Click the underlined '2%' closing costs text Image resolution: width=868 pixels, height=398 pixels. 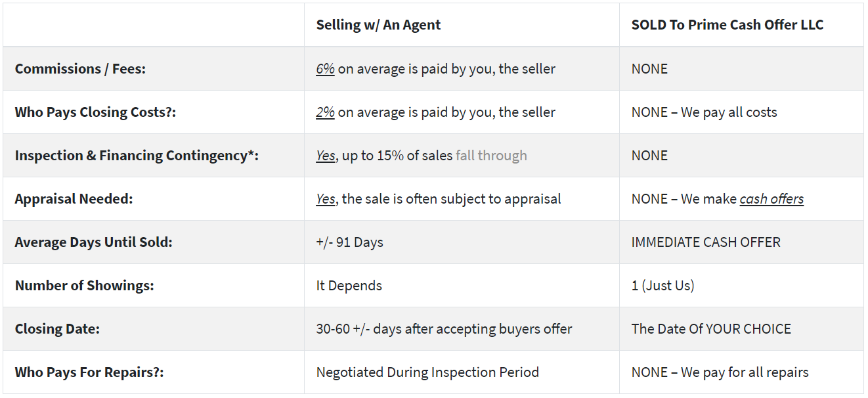[325, 112]
